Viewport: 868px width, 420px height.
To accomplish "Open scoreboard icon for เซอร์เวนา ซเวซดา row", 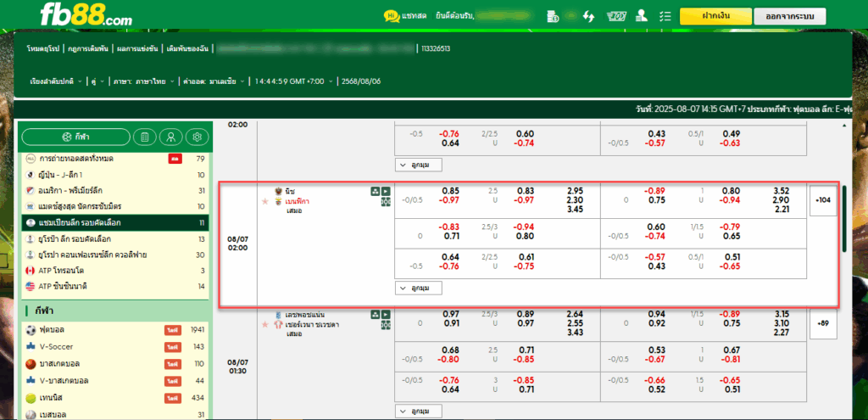I will 386,325.
